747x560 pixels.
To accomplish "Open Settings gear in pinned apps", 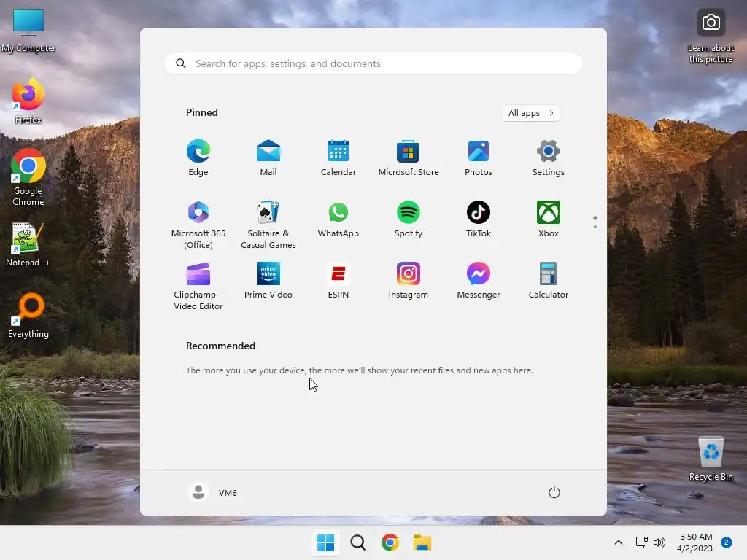I will [x=549, y=157].
